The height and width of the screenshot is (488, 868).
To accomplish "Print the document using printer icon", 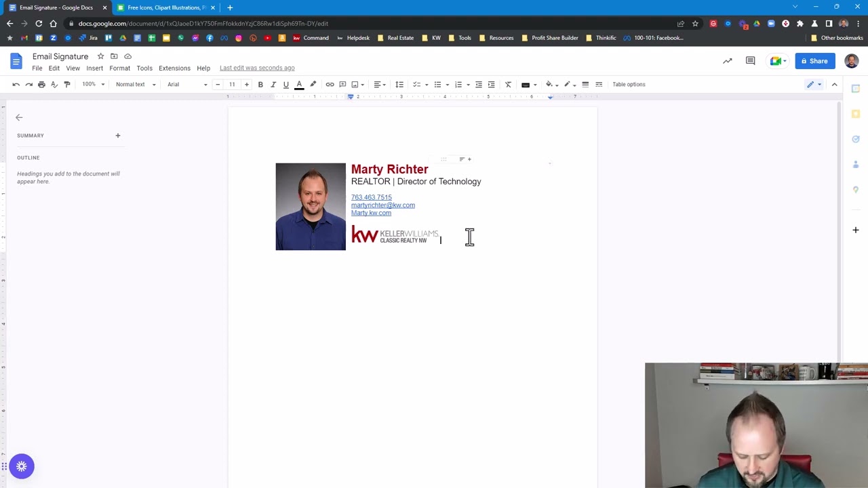I will (41, 84).
